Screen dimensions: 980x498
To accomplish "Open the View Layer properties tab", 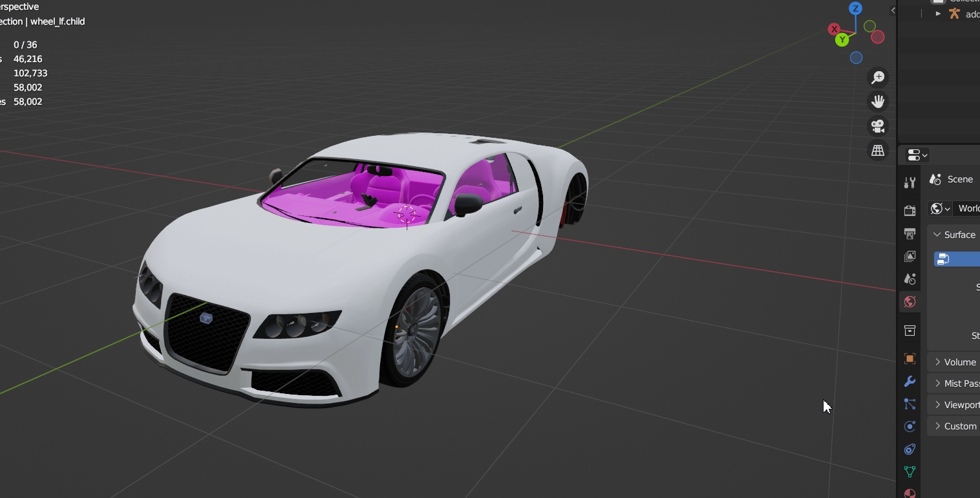I will (x=910, y=257).
